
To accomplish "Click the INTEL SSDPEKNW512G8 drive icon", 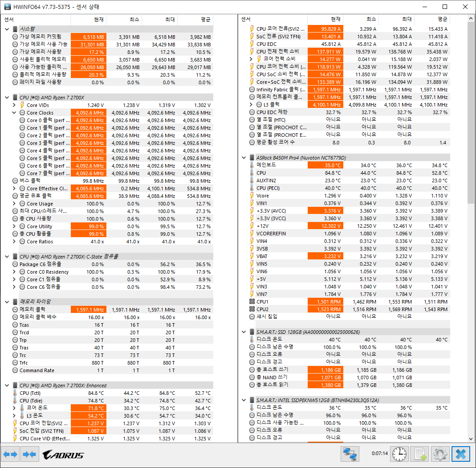I will click(x=252, y=400).
